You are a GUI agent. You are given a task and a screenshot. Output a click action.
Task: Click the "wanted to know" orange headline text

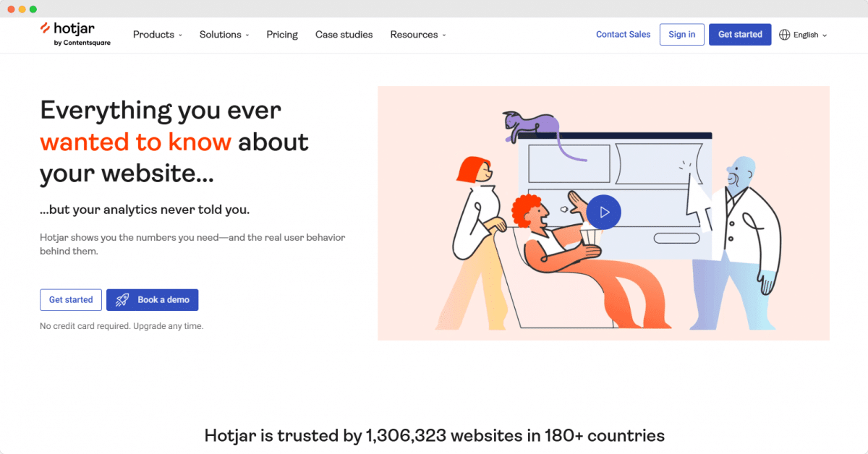[x=136, y=142]
